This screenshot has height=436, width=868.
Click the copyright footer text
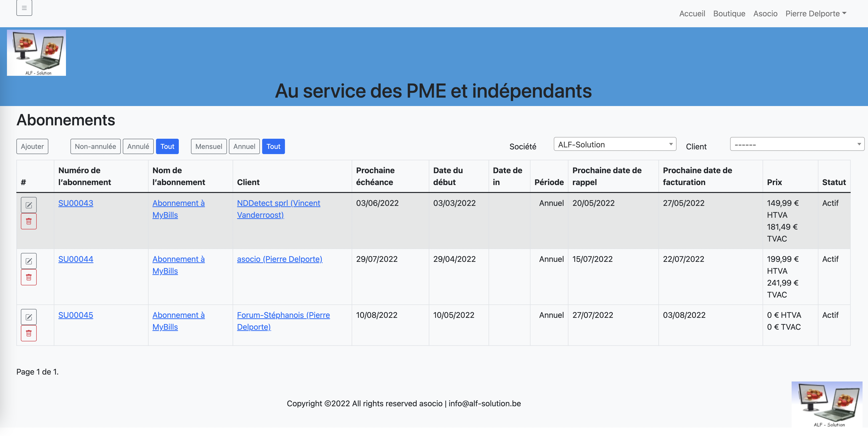404,403
